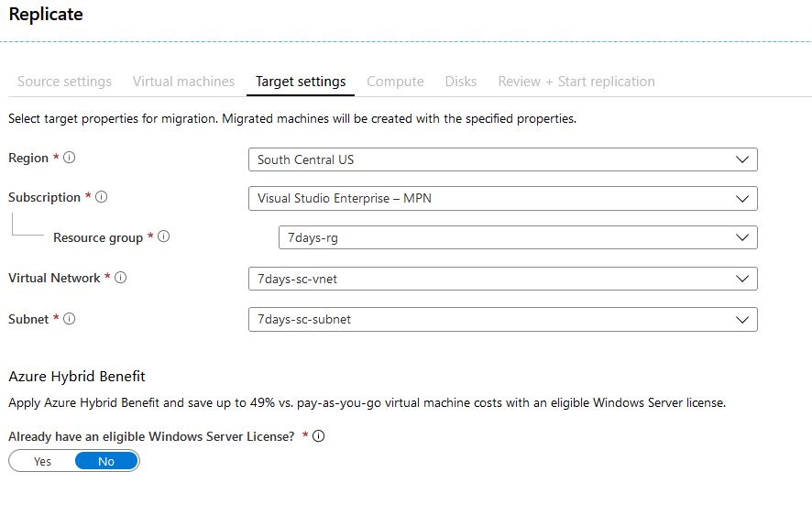Viewport: 812px width, 505px height.
Task: Select No for Windows Server License
Action: tap(106, 461)
